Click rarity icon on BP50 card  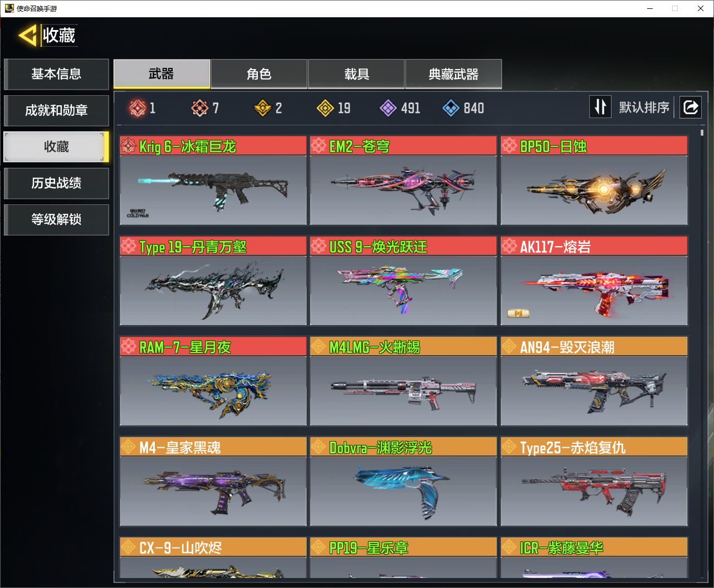click(x=510, y=146)
